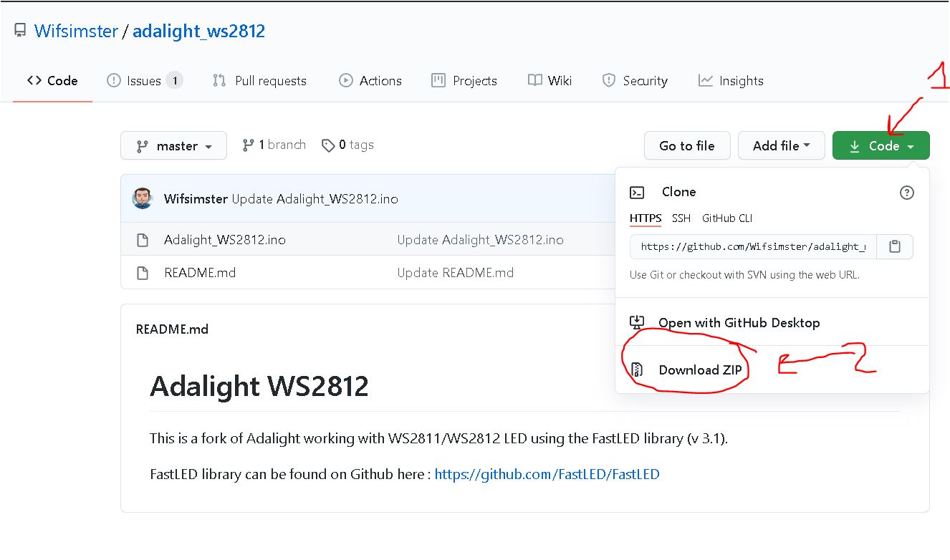Click the Issues circle icon
Screen dimensions: 950x560
coord(114,81)
